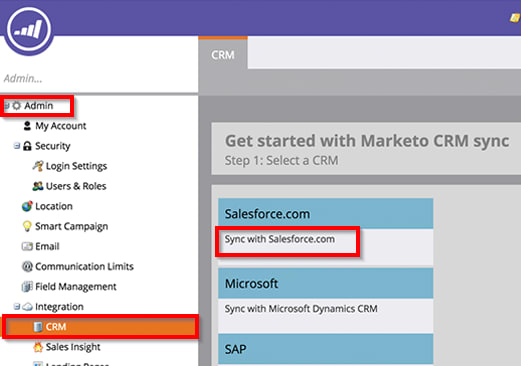
Task: Open Users & Roles
Action: click(x=76, y=186)
